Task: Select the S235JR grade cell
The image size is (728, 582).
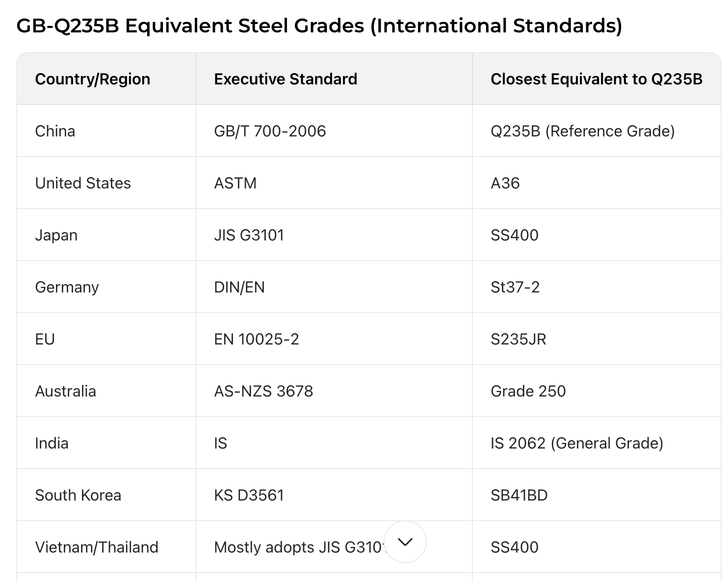Action: point(518,339)
